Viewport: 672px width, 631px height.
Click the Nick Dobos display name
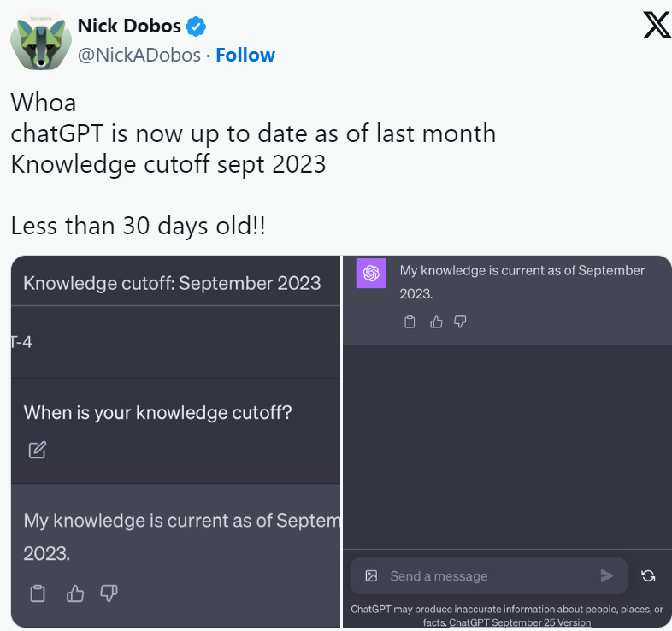[x=130, y=27]
